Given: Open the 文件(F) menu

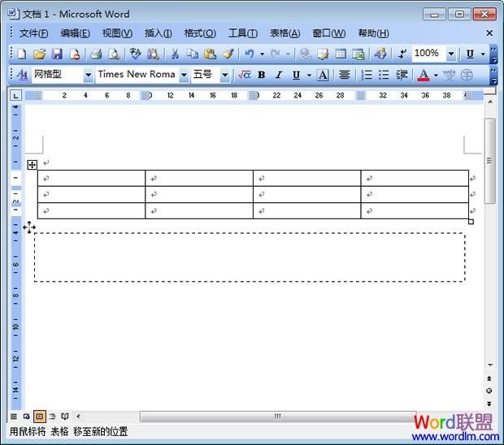Looking at the screenshot, I should [34, 33].
